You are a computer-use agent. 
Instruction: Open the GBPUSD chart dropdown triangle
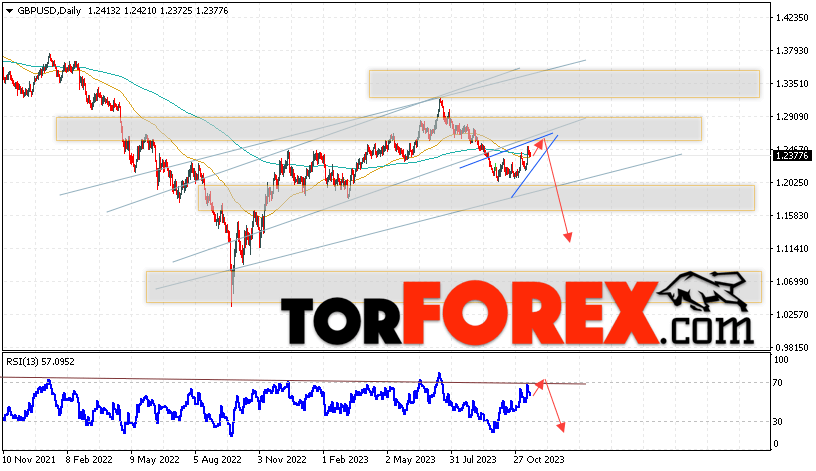(9, 11)
